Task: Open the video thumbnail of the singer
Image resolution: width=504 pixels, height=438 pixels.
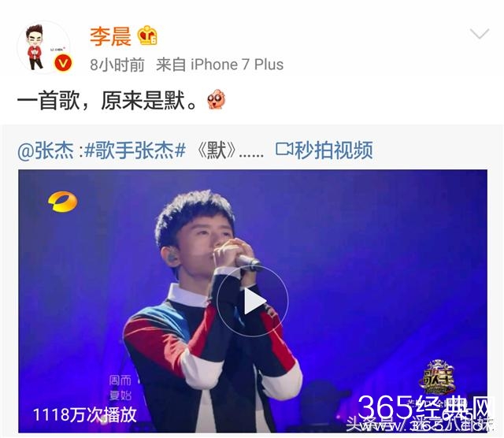Action: click(x=253, y=301)
